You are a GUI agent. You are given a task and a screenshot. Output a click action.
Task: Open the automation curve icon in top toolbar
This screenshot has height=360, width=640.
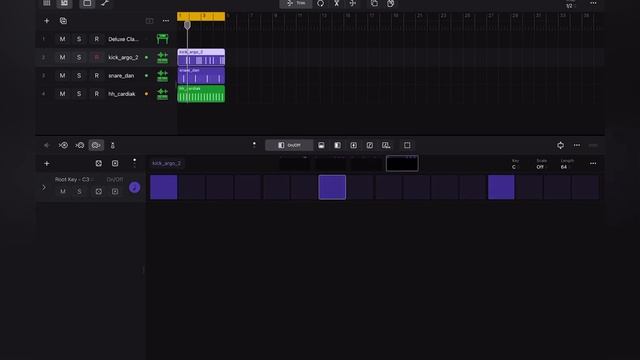pyautogui.click(x=105, y=3)
